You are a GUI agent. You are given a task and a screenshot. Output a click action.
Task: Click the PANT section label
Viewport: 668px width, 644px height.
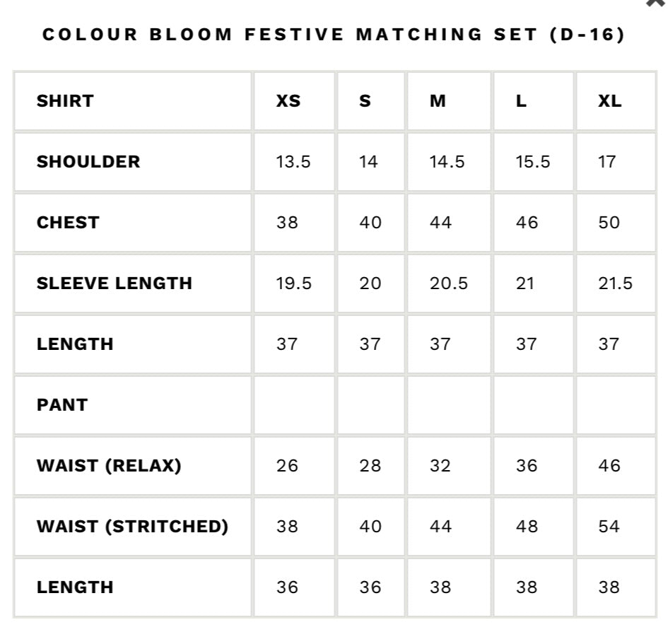click(62, 405)
